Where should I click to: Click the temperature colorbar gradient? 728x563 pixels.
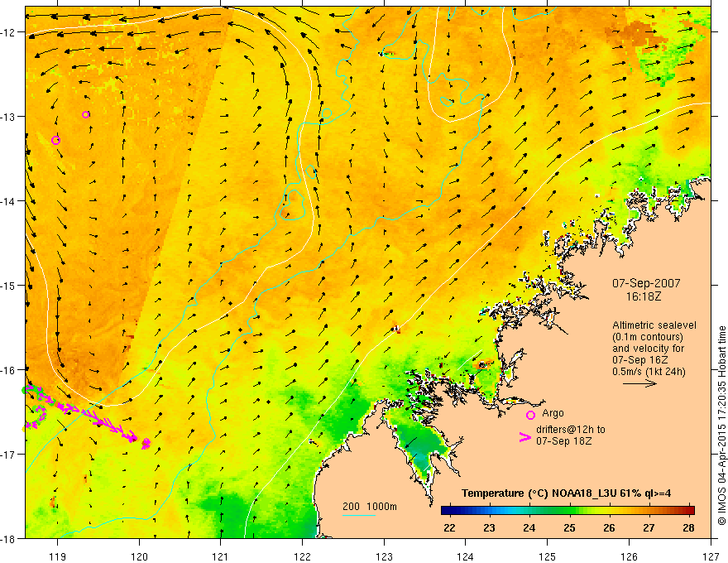(x=568, y=511)
